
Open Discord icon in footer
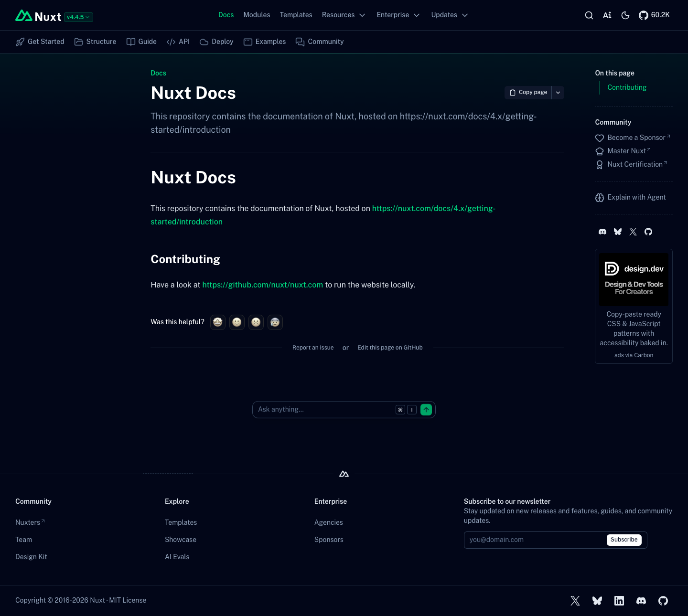coord(641,601)
